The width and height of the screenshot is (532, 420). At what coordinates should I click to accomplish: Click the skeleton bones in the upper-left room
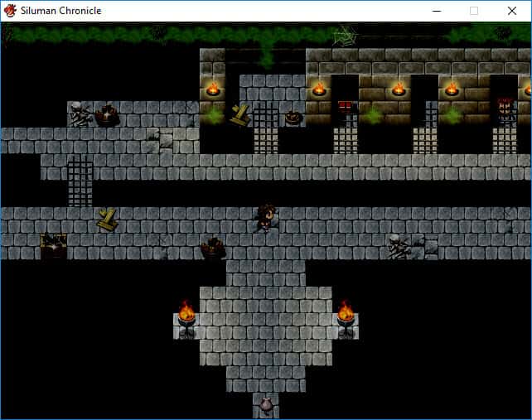coord(80,115)
